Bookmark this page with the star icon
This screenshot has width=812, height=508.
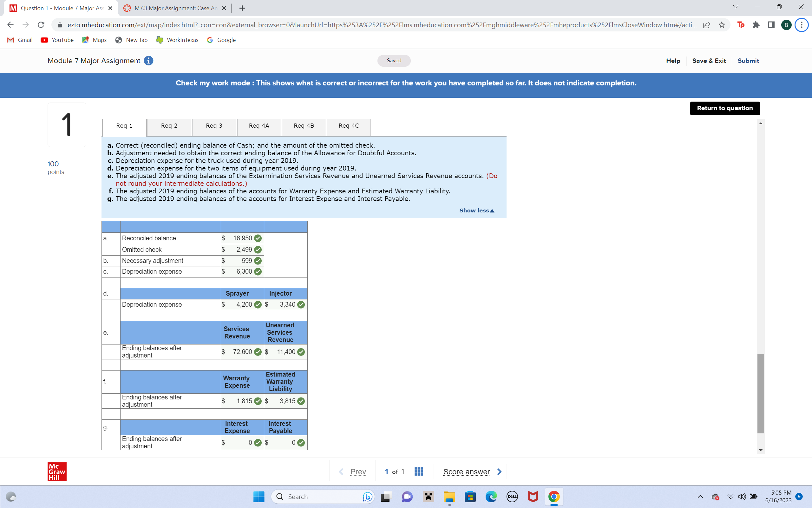[x=722, y=25]
